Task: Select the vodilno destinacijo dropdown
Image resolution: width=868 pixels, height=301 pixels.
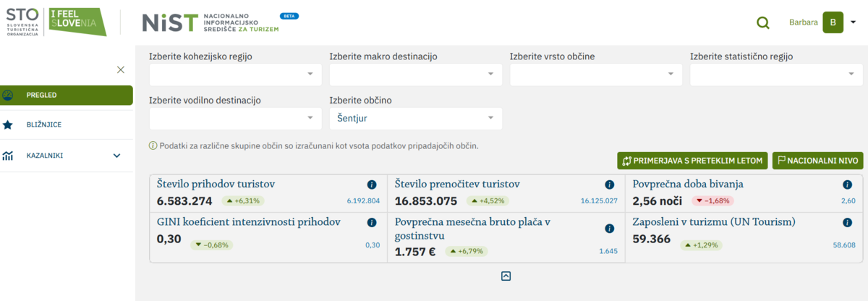Action: tap(235, 118)
